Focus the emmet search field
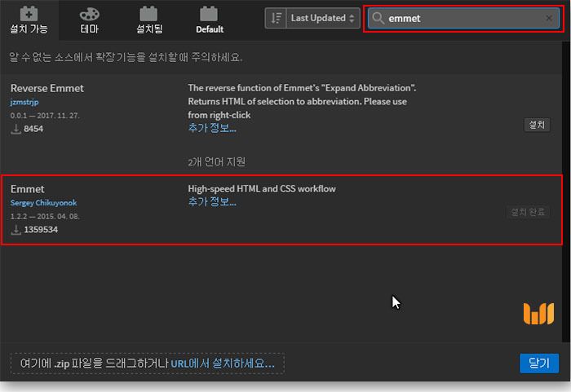Screen dimensions: 571x392 [x=463, y=18]
